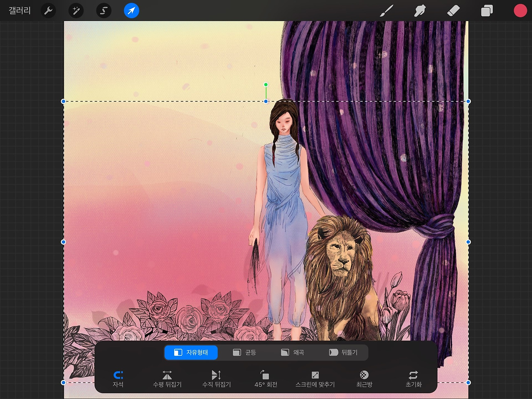Click the bottom-left transform handle
The height and width of the screenshot is (399, 532).
point(64,382)
